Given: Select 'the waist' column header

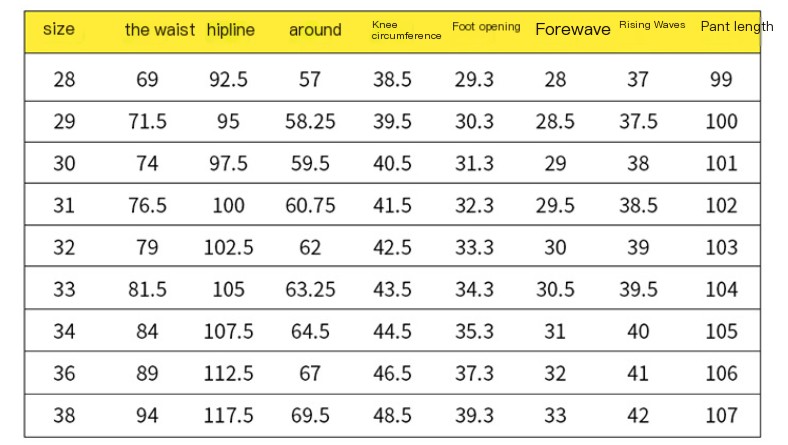Looking at the screenshot, I should 160,30.
